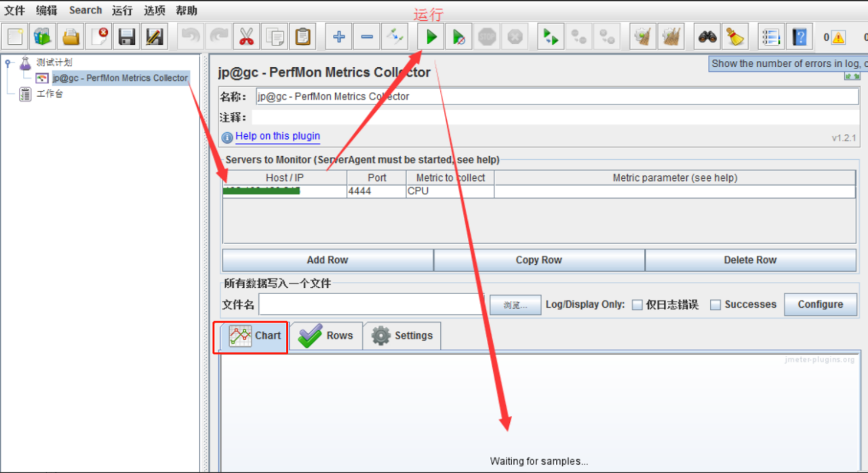868x473 pixels.
Task: Click the yellow warning errors icon
Action: [839, 37]
